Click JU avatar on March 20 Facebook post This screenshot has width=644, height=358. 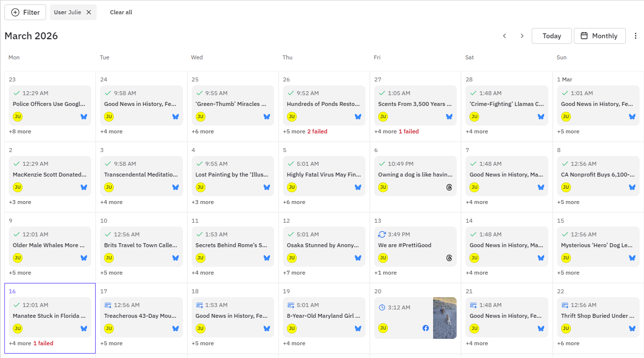tap(383, 328)
